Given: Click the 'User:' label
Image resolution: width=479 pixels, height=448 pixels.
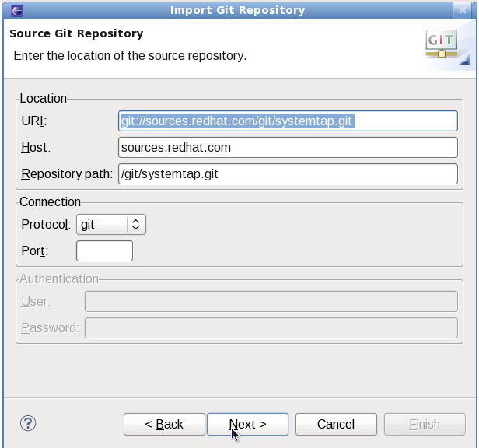Looking at the screenshot, I should (36, 302).
